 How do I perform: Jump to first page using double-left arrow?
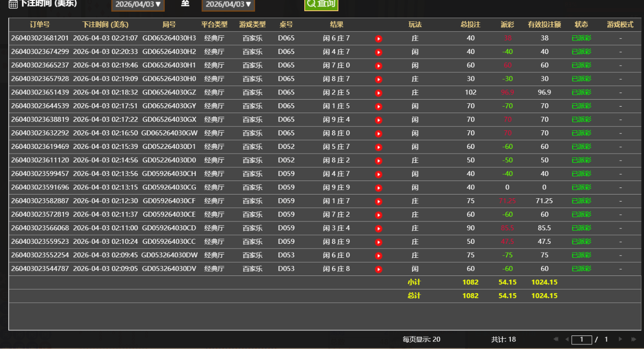[557, 339]
